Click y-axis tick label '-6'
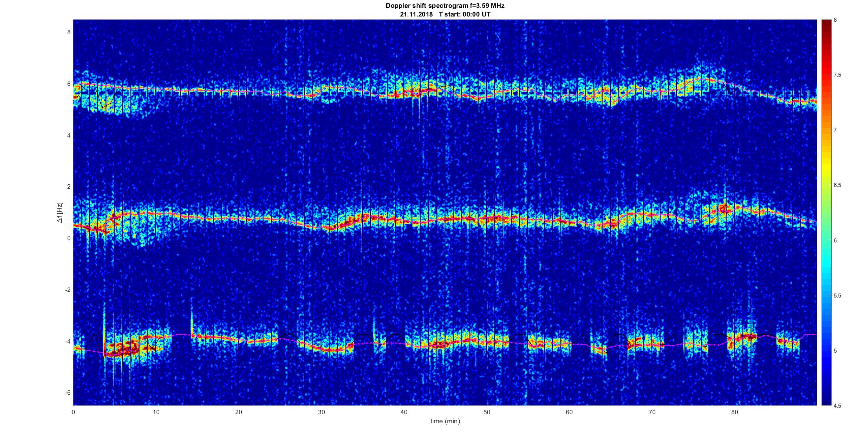868x435 pixels. 67,392
